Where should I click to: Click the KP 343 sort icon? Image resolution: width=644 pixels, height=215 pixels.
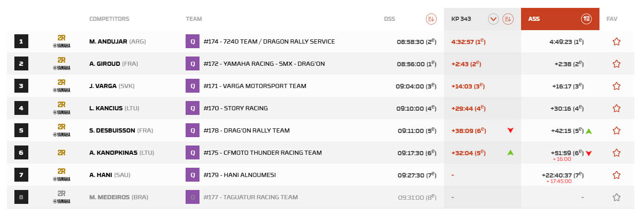point(508,19)
